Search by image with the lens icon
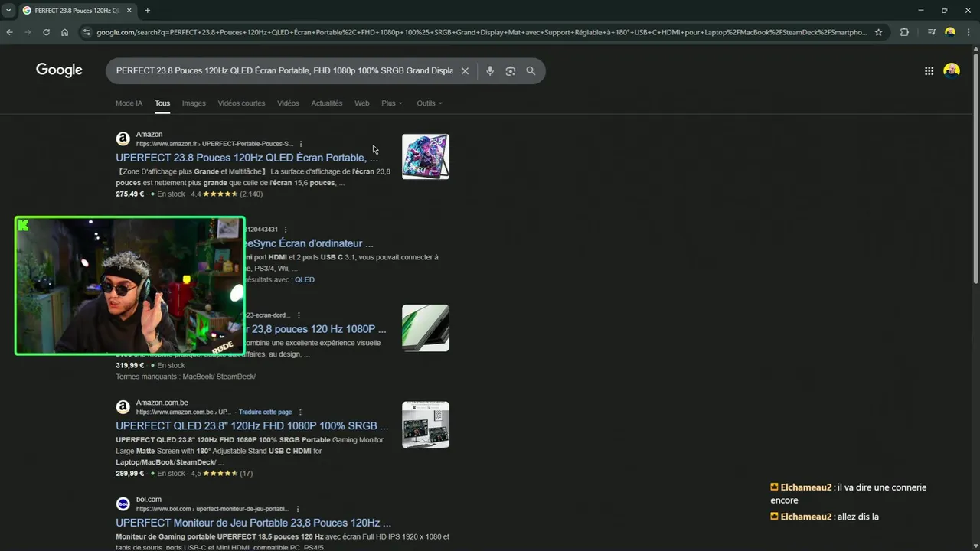 pos(511,71)
